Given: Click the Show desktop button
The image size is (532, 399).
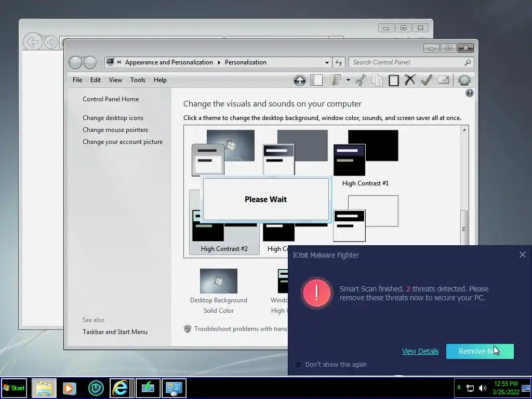Looking at the screenshot, I should (526, 388).
